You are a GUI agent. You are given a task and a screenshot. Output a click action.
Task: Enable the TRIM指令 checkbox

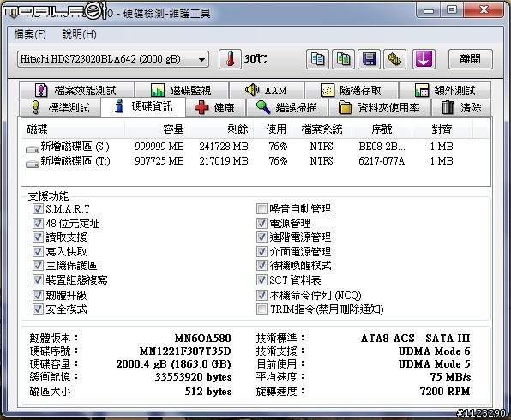point(262,309)
